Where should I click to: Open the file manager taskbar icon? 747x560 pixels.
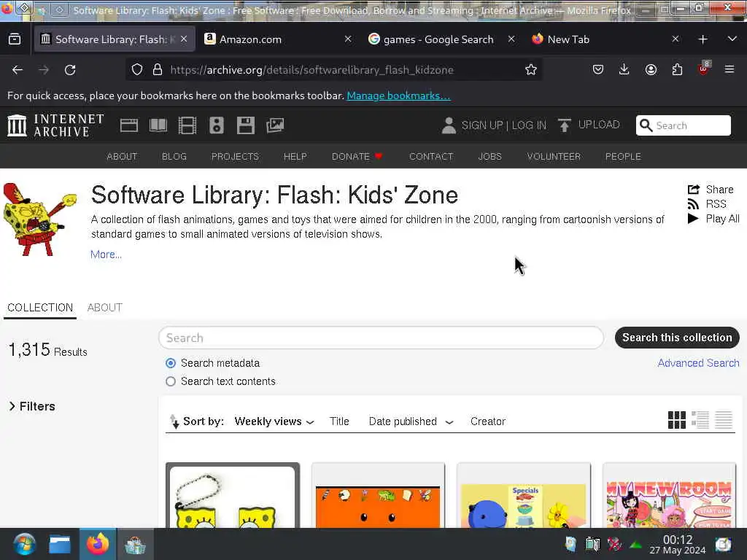coord(60,544)
